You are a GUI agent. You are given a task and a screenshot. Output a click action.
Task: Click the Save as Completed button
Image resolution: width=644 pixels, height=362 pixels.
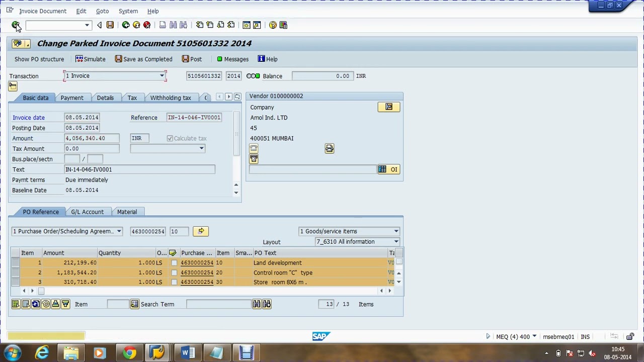(144, 59)
